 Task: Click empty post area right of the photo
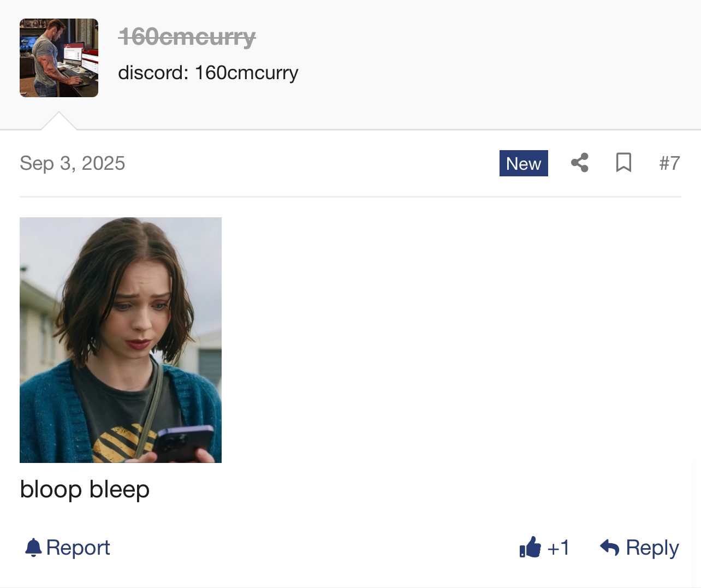click(x=451, y=340)
